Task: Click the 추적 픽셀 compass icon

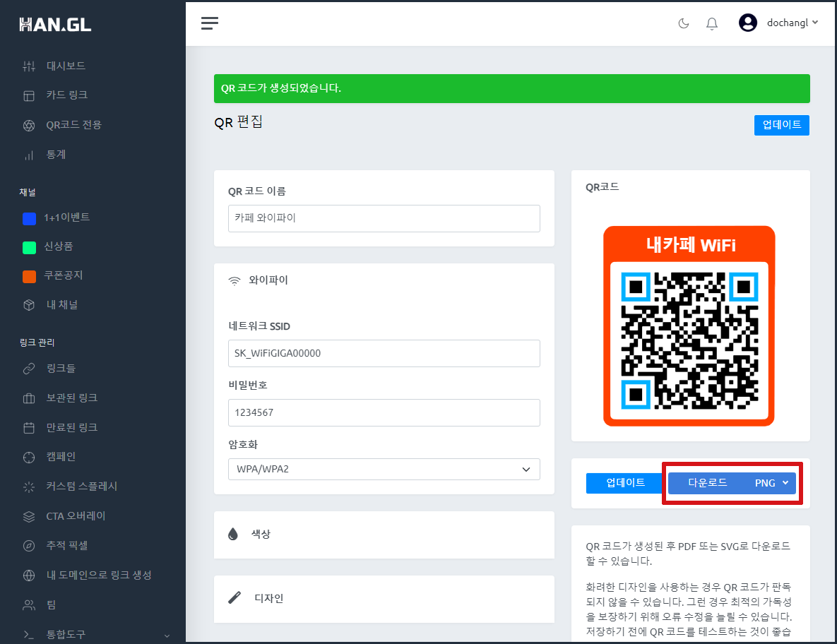Action: click(x=29, y=546)
